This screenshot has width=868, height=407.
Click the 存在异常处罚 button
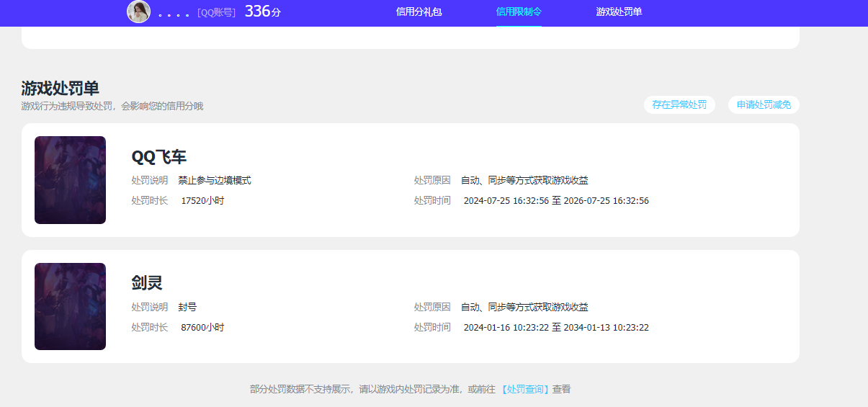click(679, 105)
